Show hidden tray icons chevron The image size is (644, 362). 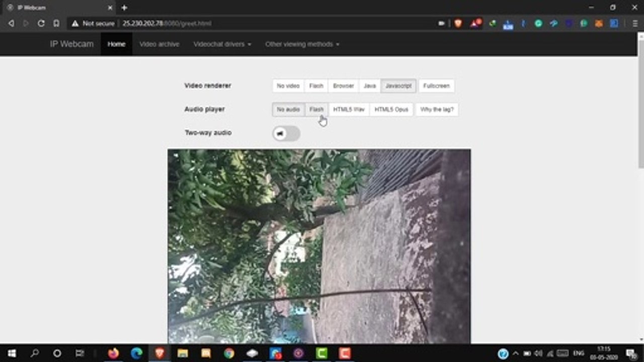[515, 353]
